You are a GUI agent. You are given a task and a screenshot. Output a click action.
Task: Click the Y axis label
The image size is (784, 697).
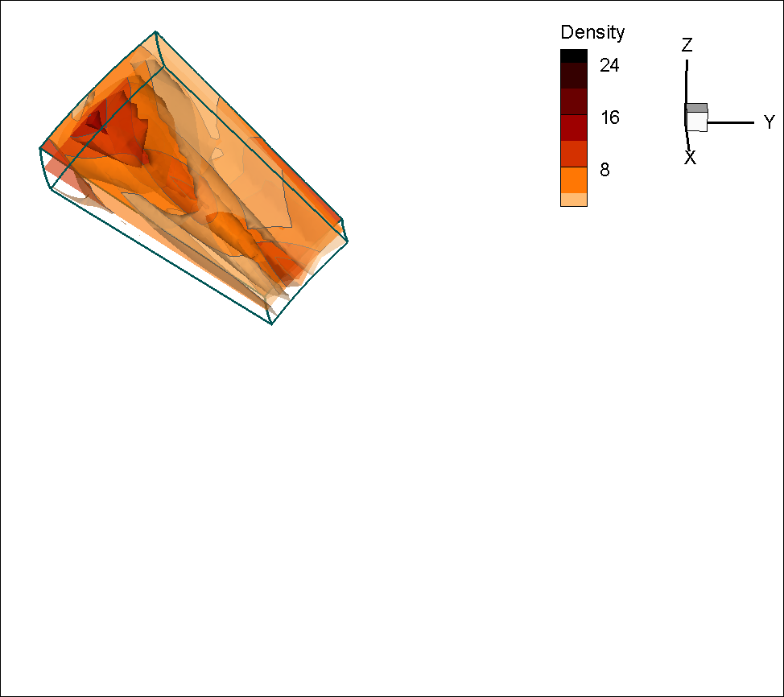pyautogui.click(x=769, y=122)
